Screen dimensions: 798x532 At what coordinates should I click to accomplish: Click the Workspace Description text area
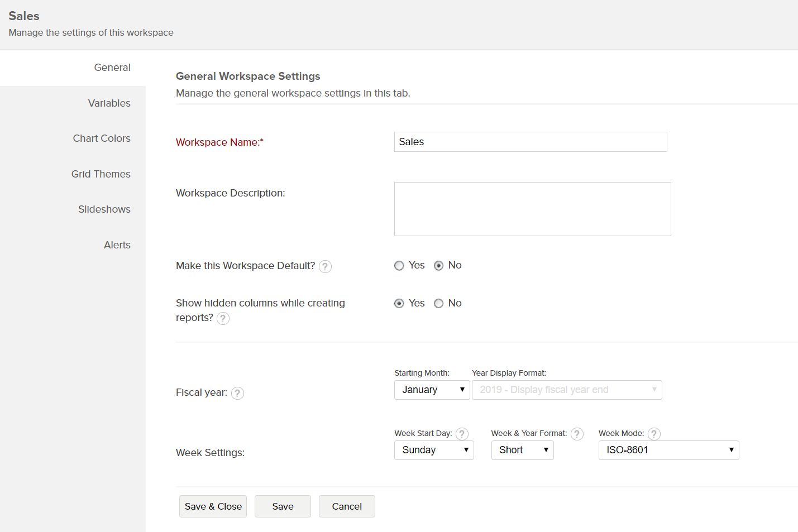[x=532, y=209]
